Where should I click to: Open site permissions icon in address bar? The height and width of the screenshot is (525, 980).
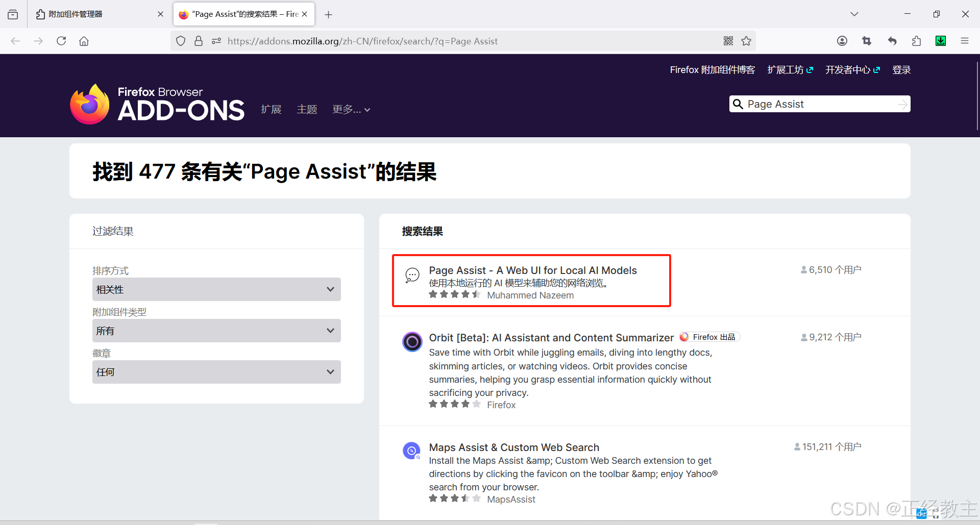point(216,41)
